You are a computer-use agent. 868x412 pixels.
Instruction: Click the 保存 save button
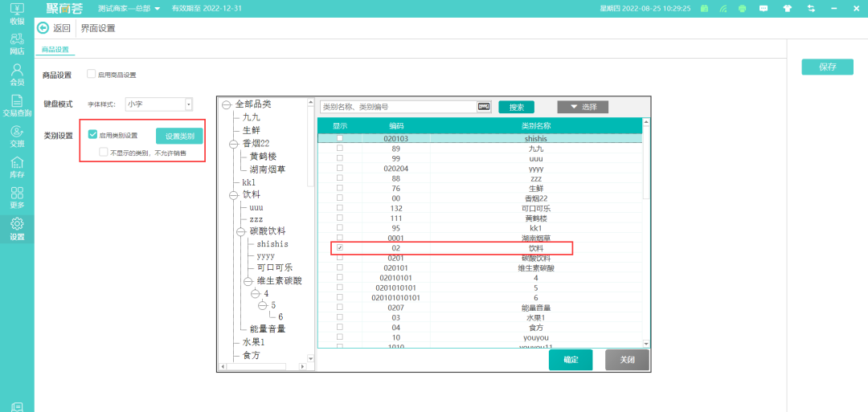pyautogui.click(x=827, y=67)
